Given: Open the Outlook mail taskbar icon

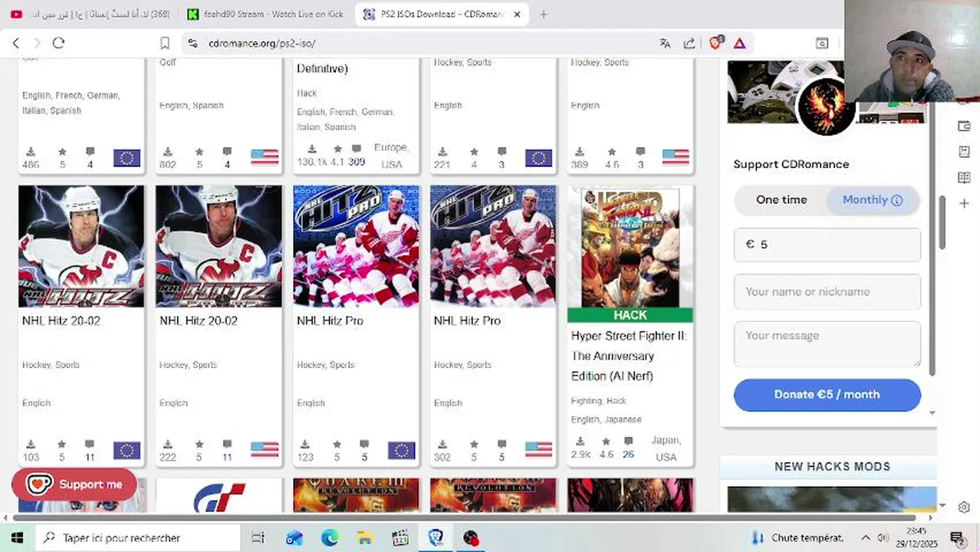Looking at the screenshot, I should [x=294, y=538].
